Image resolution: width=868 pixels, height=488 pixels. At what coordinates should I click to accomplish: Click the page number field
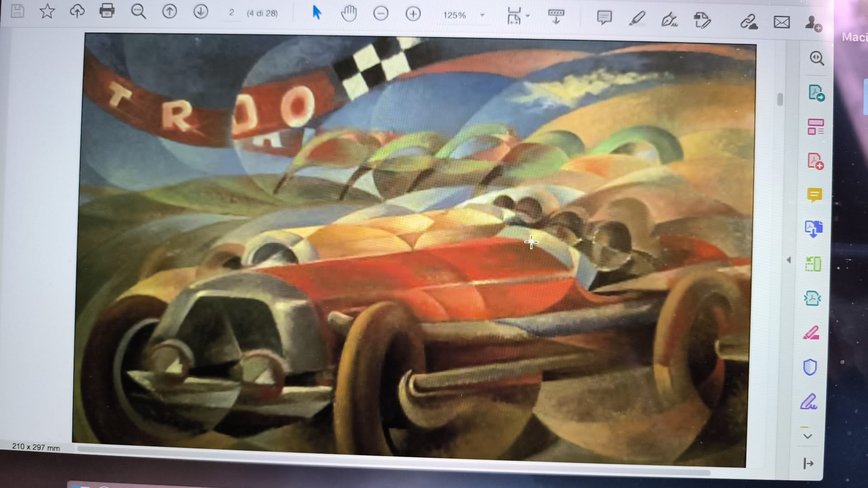tap(231, 13)
